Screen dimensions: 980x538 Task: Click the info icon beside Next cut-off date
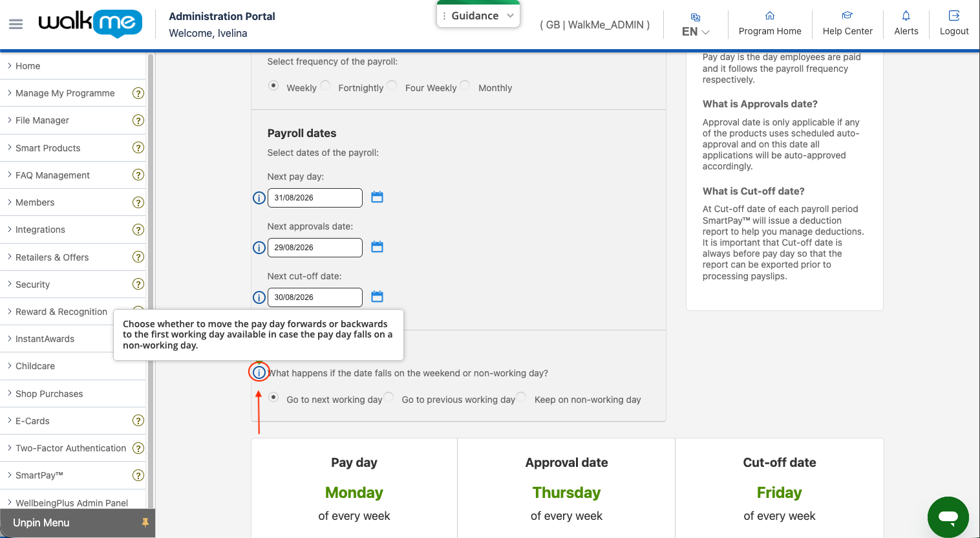[259, 297]
